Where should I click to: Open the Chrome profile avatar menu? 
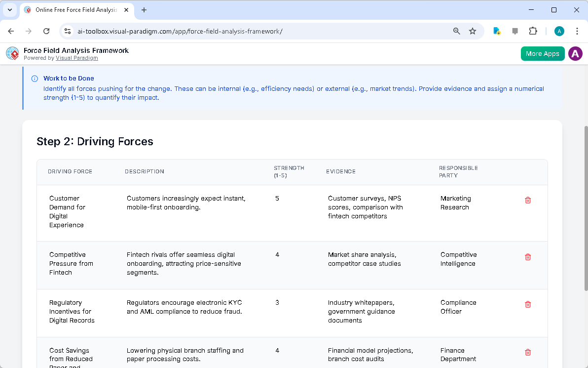[559, 31]
